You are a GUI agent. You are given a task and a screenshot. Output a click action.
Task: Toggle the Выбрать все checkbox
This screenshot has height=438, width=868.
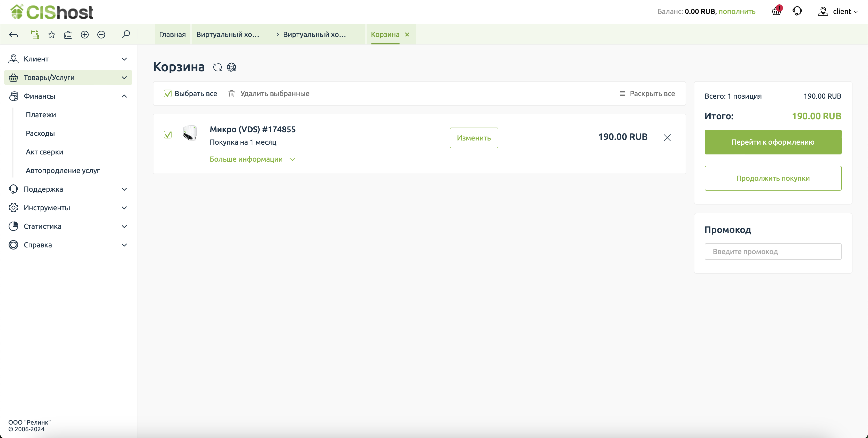click(167, 94)
